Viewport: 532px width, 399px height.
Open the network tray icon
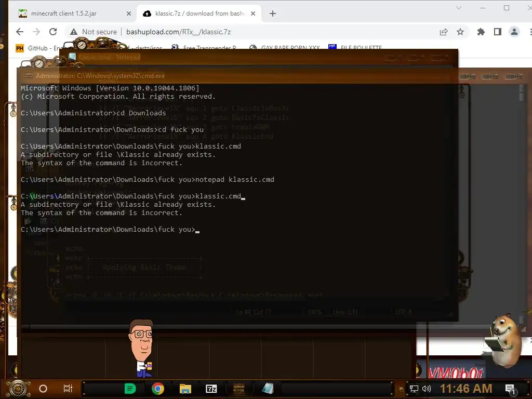414,389
